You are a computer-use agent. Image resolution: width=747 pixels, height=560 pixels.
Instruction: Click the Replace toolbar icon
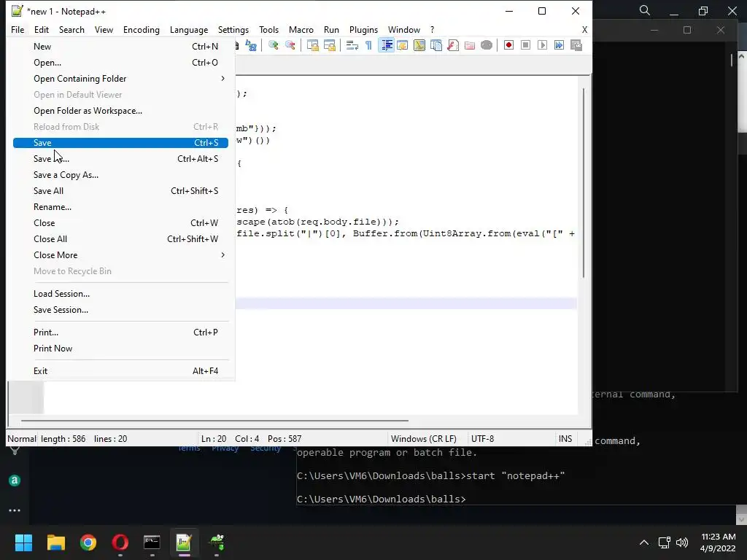click(251, 45)
